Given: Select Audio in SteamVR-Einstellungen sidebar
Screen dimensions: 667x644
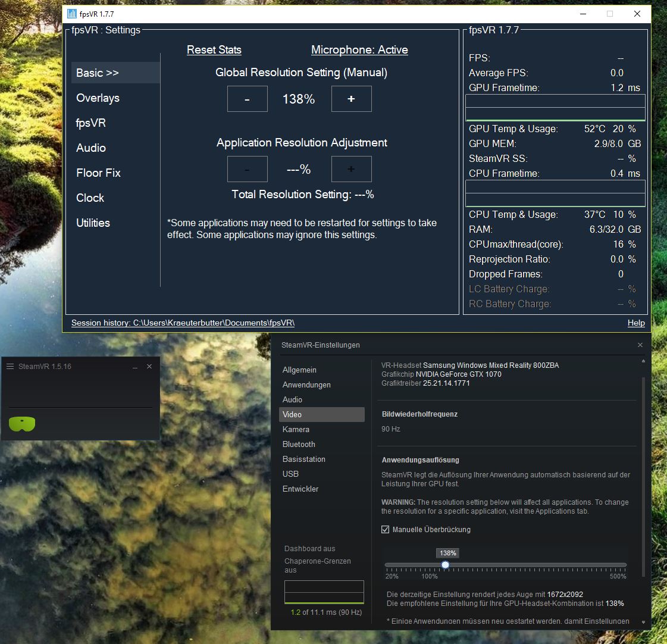Looking at the screenshot, I should (292, 400).
